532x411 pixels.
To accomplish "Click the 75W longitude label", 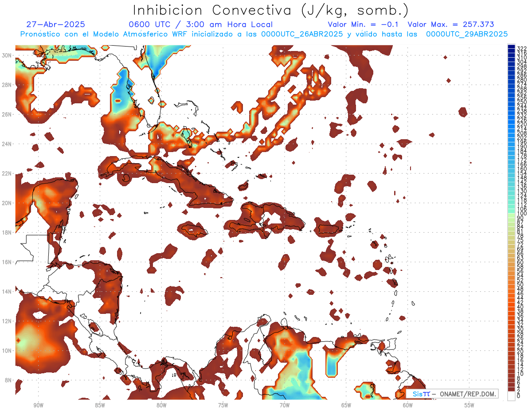I will pyautogui.click(x=223, y=405).
